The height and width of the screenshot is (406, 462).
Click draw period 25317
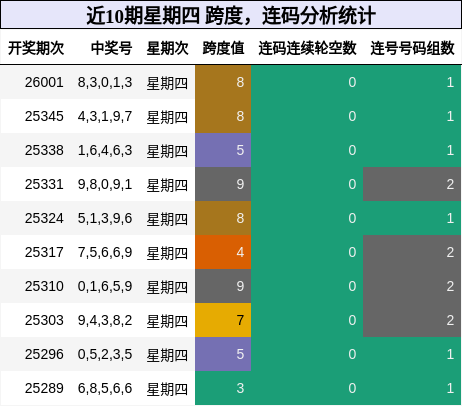[44, 252]
